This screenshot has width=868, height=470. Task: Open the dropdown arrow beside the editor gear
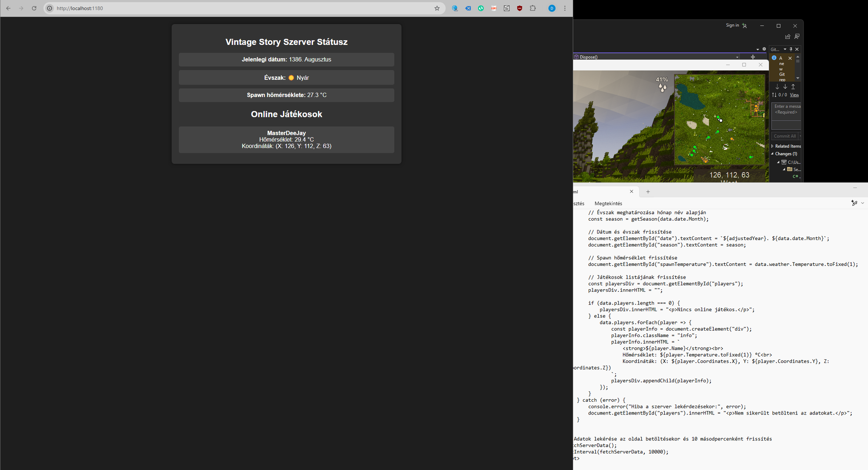click(x=758, y=49)
